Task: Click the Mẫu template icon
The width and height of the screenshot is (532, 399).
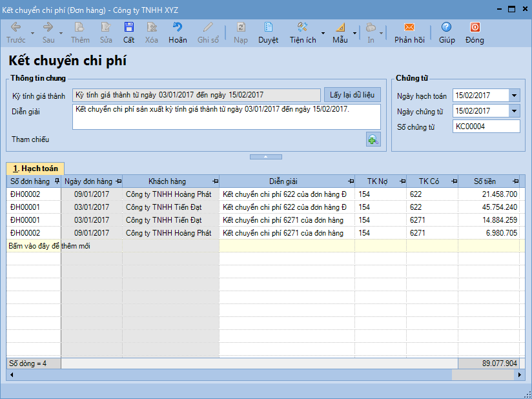Action: coord(340,28)
